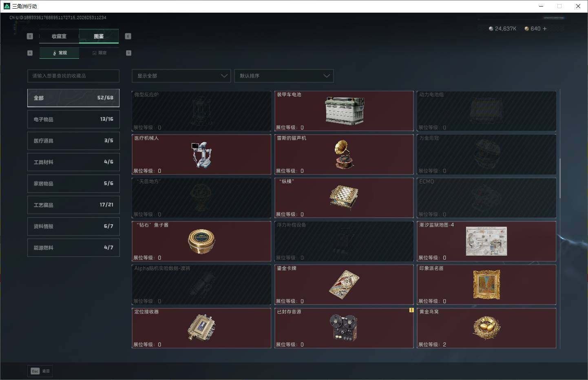
Task: Click the locked ECMO card
Action: (486, 198)
